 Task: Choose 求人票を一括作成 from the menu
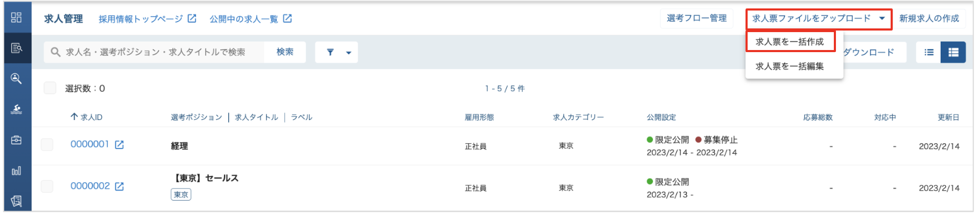coord(790,42)
